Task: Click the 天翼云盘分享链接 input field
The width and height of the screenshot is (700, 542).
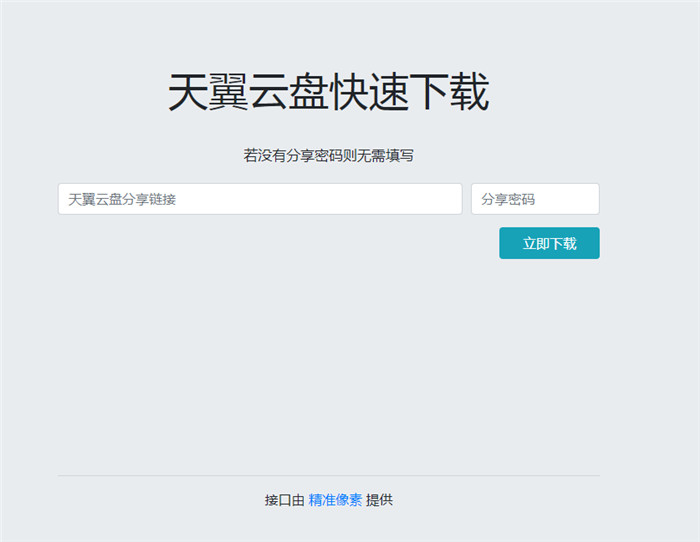Action: [260, 199]
